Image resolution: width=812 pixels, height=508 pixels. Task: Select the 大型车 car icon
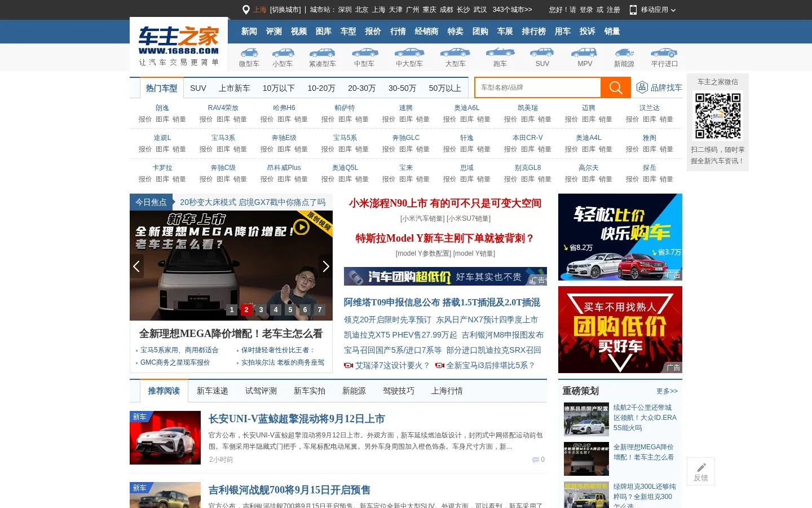point(455,52)
